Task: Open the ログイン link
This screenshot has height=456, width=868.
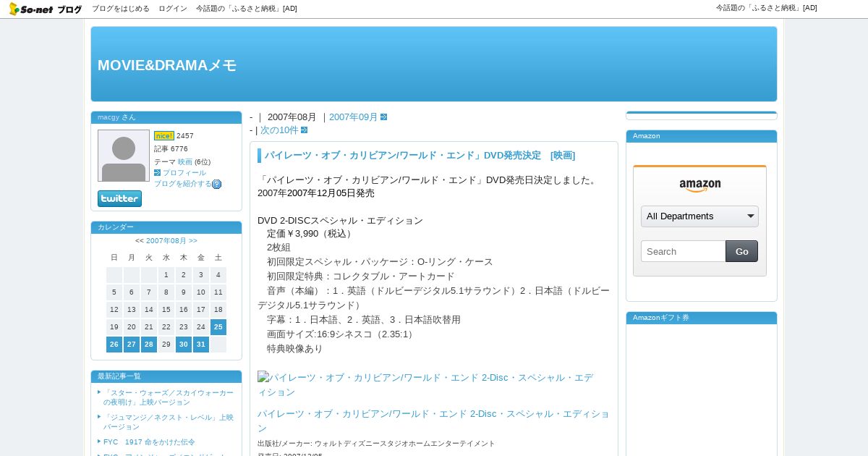Action: pyautogui.click(x=173, y=9)
